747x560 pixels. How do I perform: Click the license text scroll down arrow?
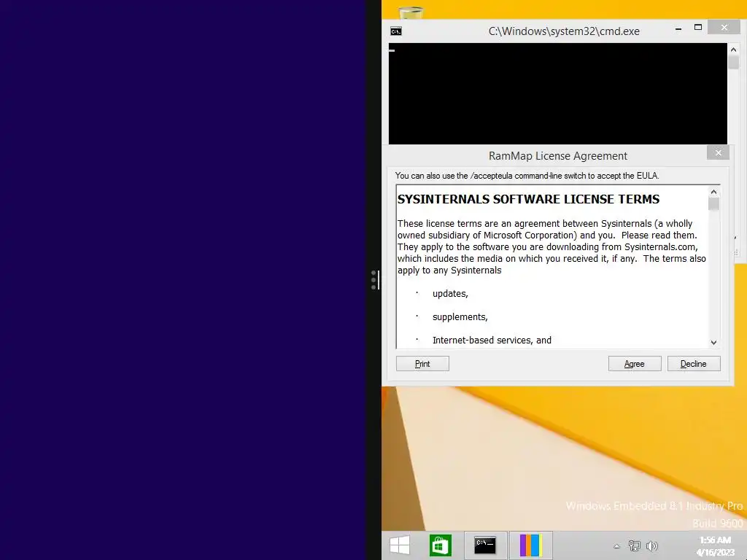coord(713,343)
